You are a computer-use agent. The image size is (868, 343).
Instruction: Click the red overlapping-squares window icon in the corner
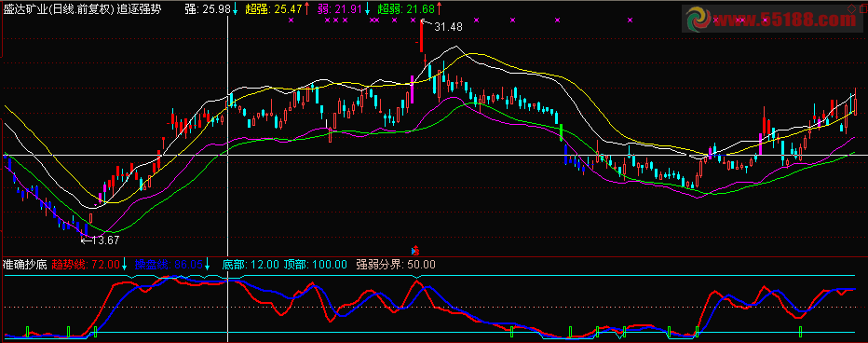pos(863,8)
